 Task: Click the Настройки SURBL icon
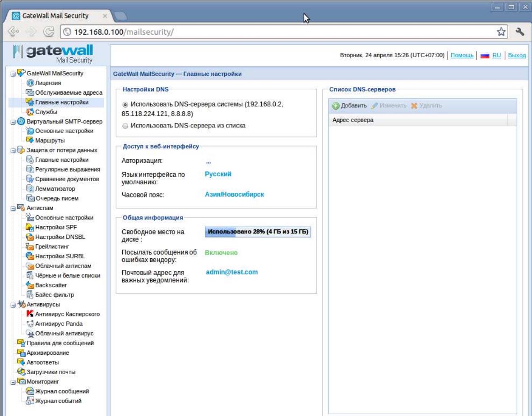coord(30,256)
